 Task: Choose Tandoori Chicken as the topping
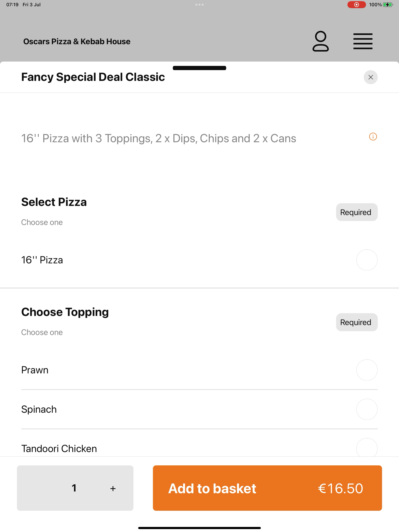[x=366, y=448]
